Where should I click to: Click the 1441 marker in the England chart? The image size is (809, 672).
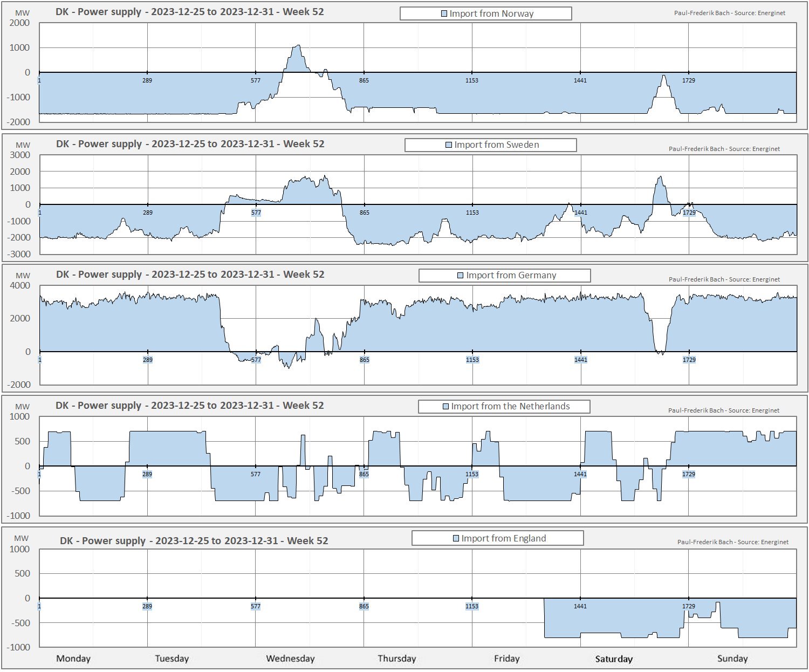(580, 607)
